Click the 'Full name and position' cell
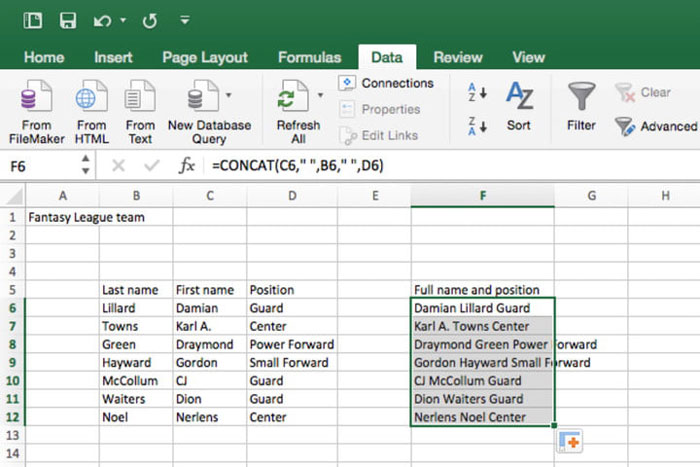Image resolution: width=700 pixels, height=467 pixels. pyautogui.click(x=483, y=290)
